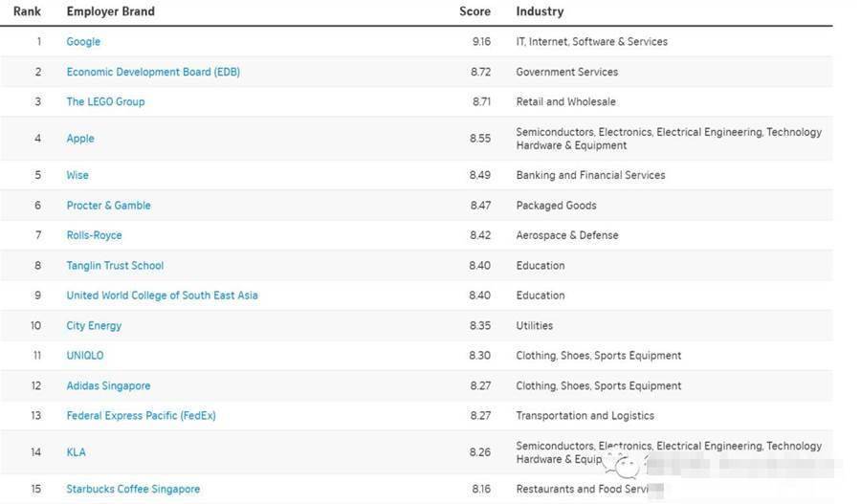Click rank number 1 cell
The height and width of the screenshot is (504, 861).
pos(38,42)
